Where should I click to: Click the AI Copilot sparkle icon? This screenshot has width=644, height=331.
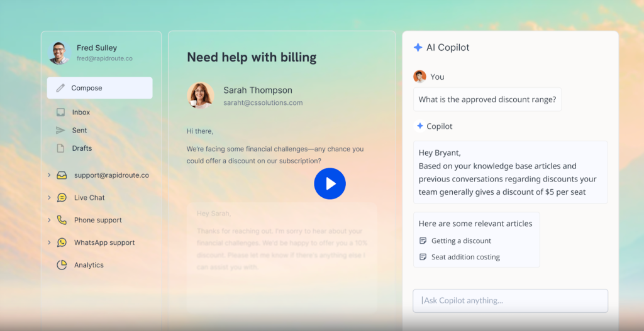click(x=418, y=47)
